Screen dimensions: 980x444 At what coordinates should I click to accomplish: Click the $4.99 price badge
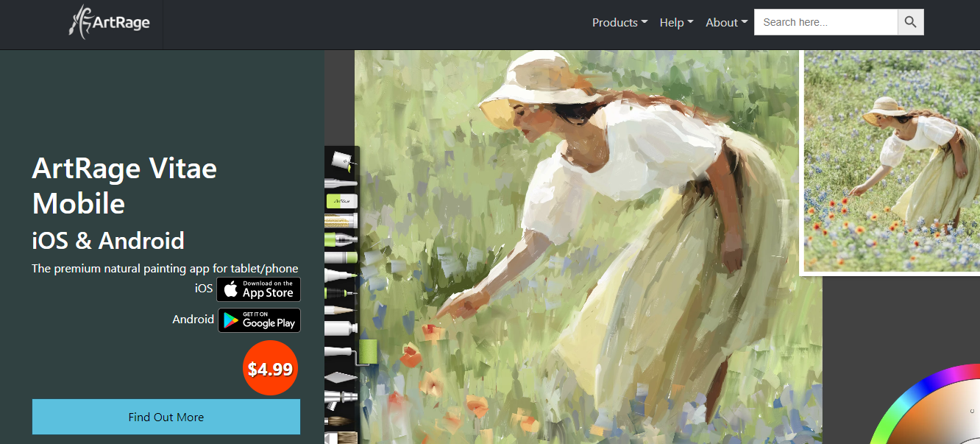tap(270, 368)
